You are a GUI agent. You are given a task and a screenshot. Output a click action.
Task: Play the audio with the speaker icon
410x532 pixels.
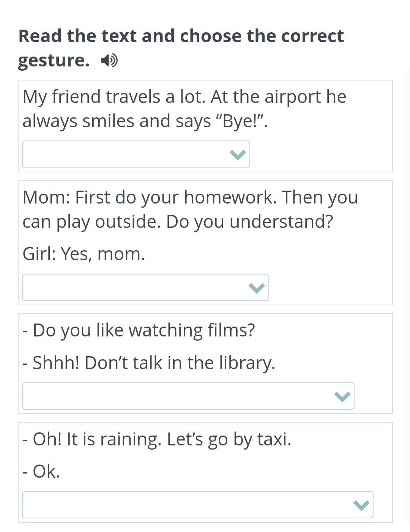pos(109,60)
